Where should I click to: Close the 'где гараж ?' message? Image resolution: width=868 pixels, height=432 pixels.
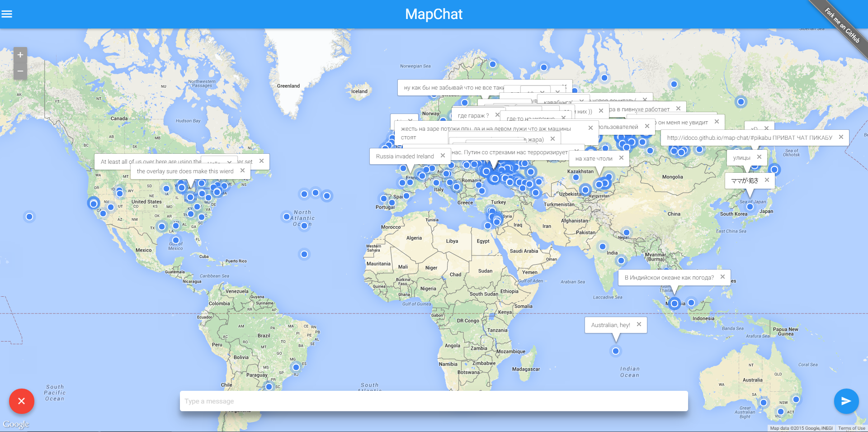pyautogui.click(x=497, y=114)
